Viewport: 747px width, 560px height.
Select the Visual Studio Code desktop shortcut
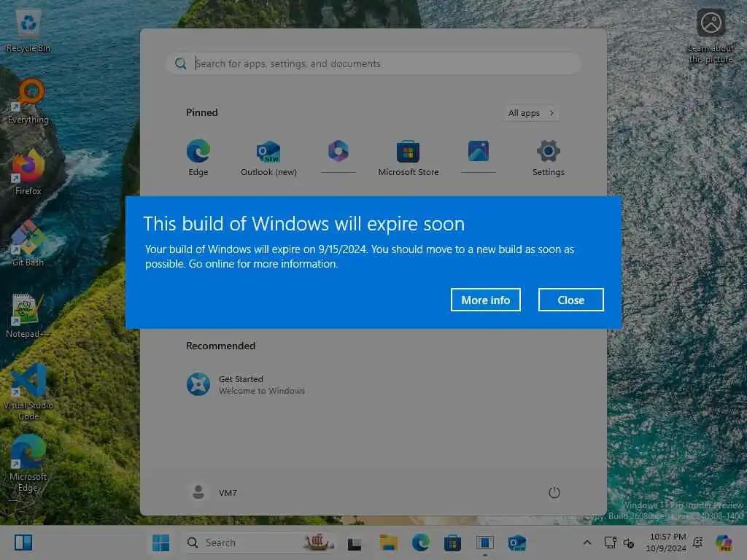click(x=28, y=392)
